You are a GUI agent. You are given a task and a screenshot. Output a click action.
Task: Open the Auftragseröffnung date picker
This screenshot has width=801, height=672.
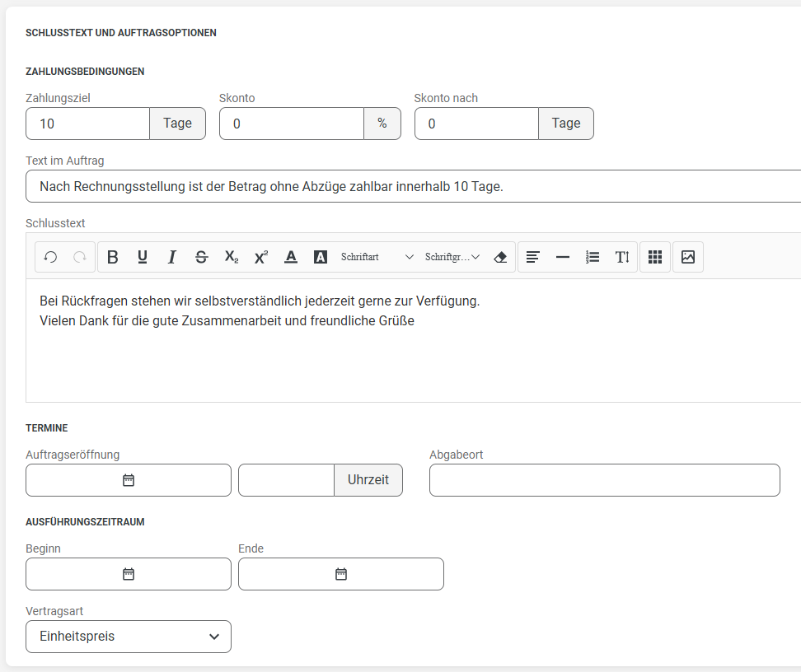pyautogui.click(x=129, y=480)
